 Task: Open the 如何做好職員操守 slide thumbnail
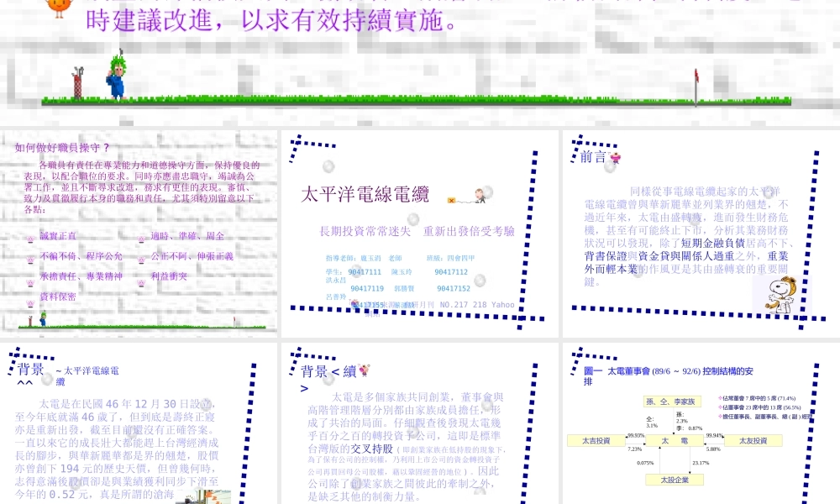click(x=139, y=233)
